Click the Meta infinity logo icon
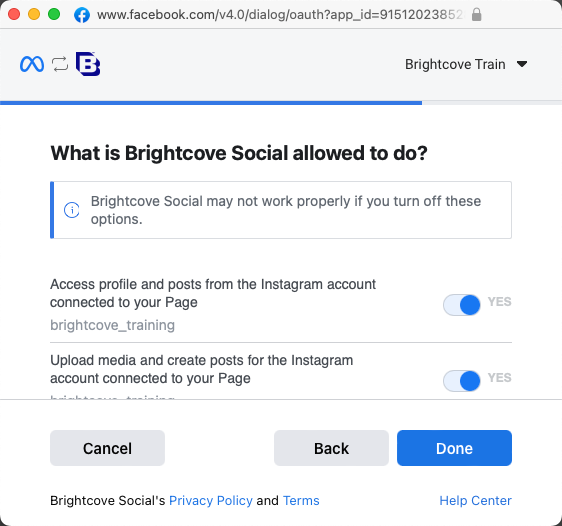Screen dimensions: 562x526 (32, 64)
